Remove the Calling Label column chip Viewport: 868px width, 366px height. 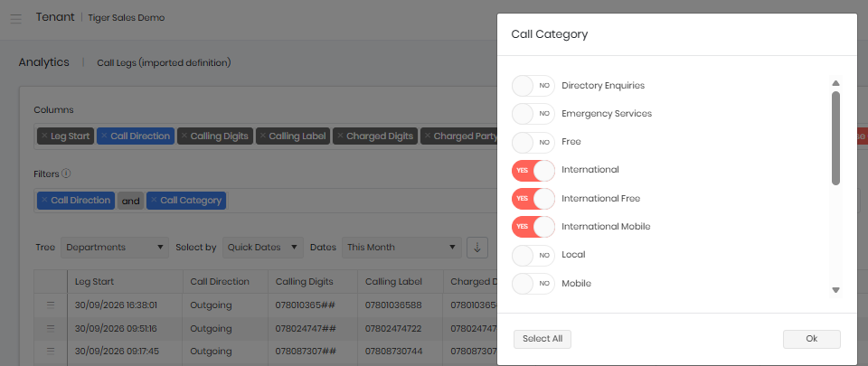(263, 136)
